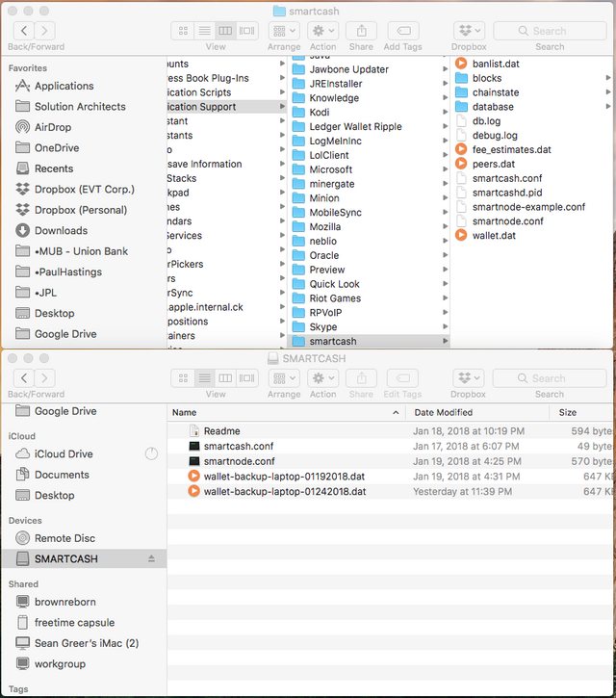Switch SMARTCASH window to icon view

click(183, 378)
